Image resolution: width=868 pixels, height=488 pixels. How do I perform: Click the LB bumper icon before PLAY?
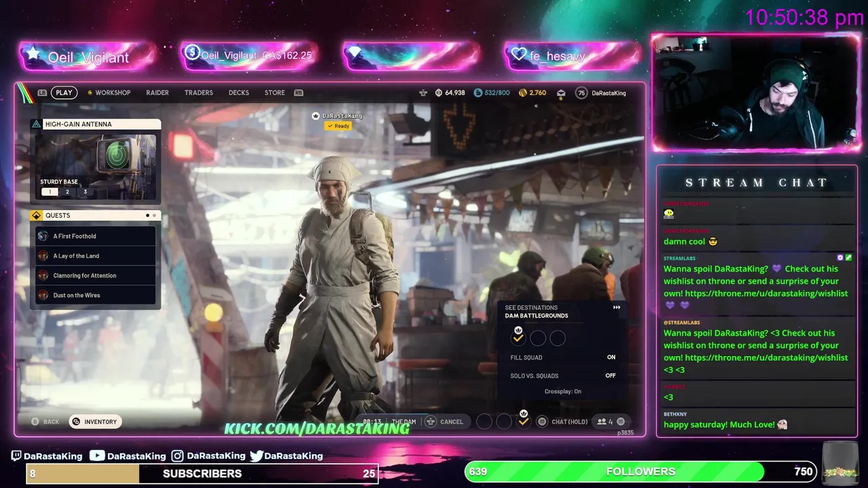42,93
